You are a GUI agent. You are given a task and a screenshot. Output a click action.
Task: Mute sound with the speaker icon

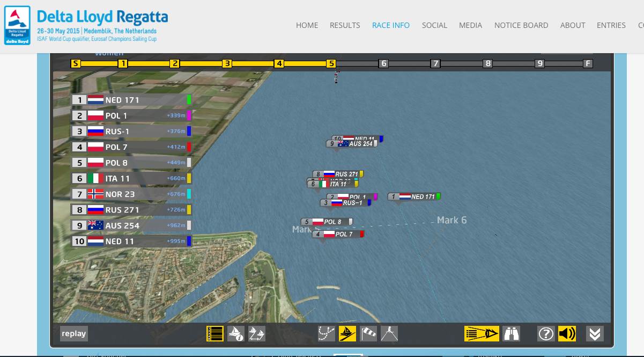click(567, 333)
